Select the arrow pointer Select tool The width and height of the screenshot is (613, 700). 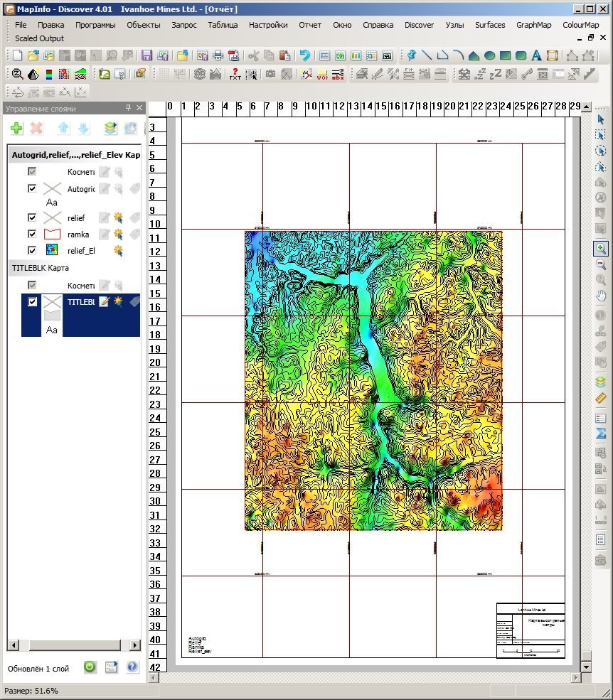click(600, 119)
